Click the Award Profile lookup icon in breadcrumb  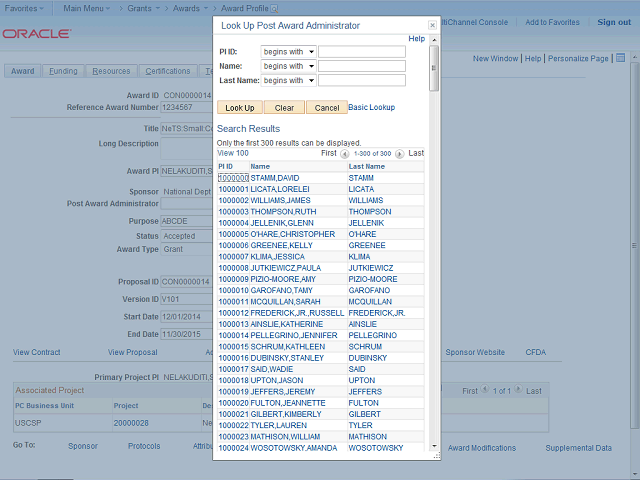pyautogui.click(x=274, y=9)
